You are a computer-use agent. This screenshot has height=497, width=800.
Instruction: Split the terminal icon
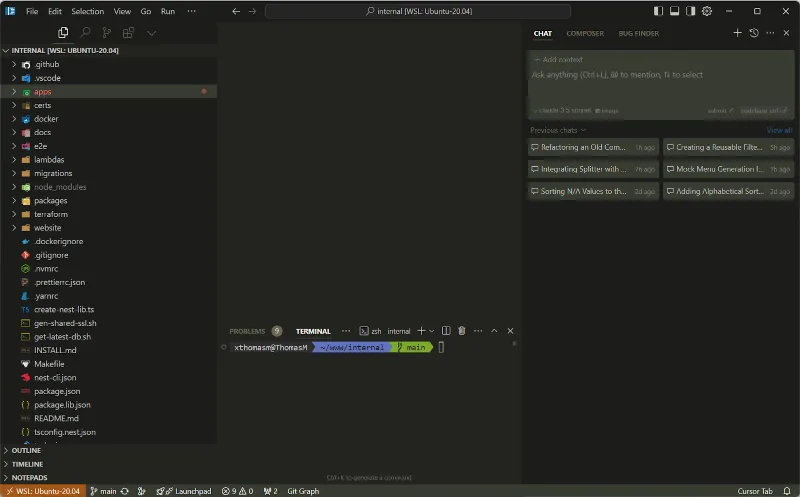(446, 331)
